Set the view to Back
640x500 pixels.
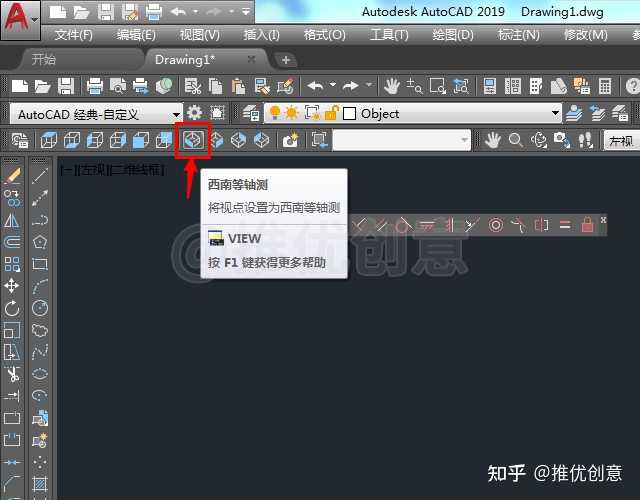(163, 140)
